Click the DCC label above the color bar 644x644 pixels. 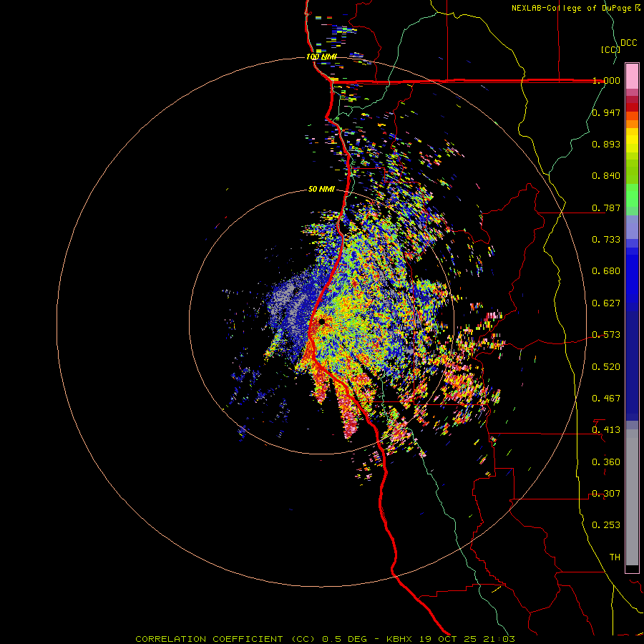pos(628,43)
